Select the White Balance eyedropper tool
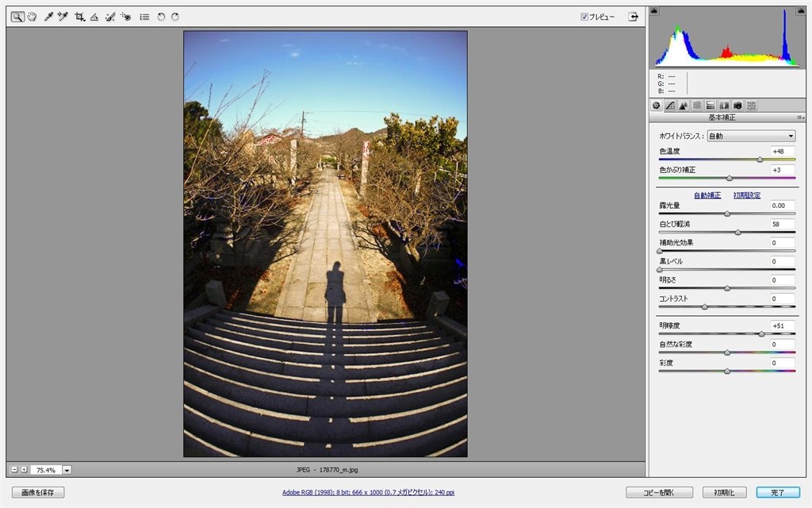Image resolution: width=812 pixels, height=508 pixels. click(x=48, y=17)
